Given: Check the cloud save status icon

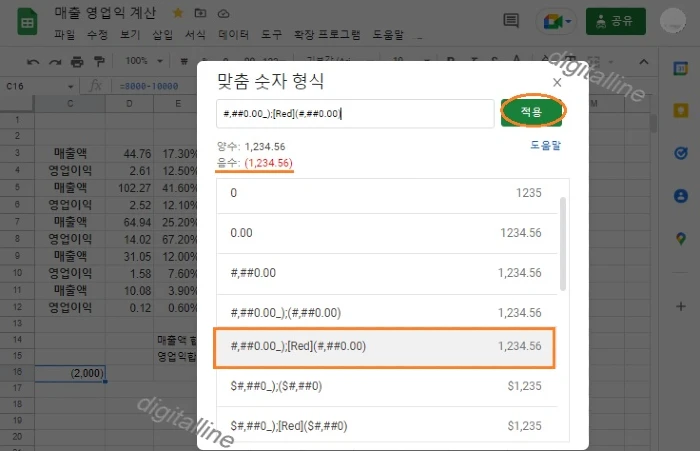Looking at the screenshot, I should (223, 13).
